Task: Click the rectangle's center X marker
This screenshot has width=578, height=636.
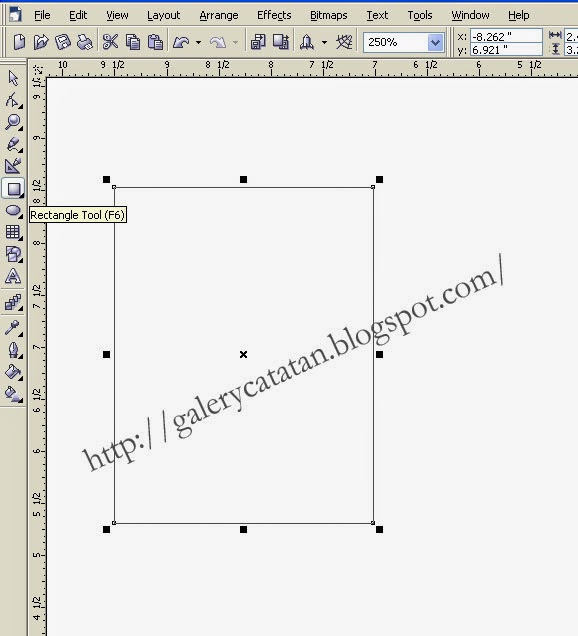Action: pyautogui.click(x=243, y=355)
